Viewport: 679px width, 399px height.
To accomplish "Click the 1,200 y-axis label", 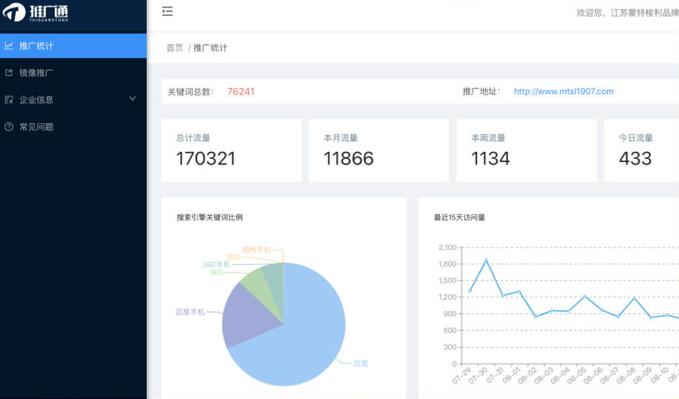I will point(447,297).
